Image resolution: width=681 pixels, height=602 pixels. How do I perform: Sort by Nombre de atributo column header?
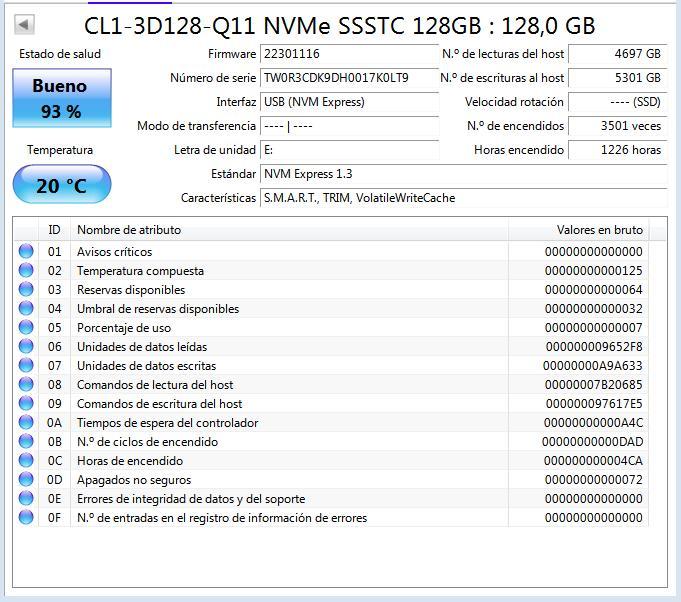(x=289, y=230)
